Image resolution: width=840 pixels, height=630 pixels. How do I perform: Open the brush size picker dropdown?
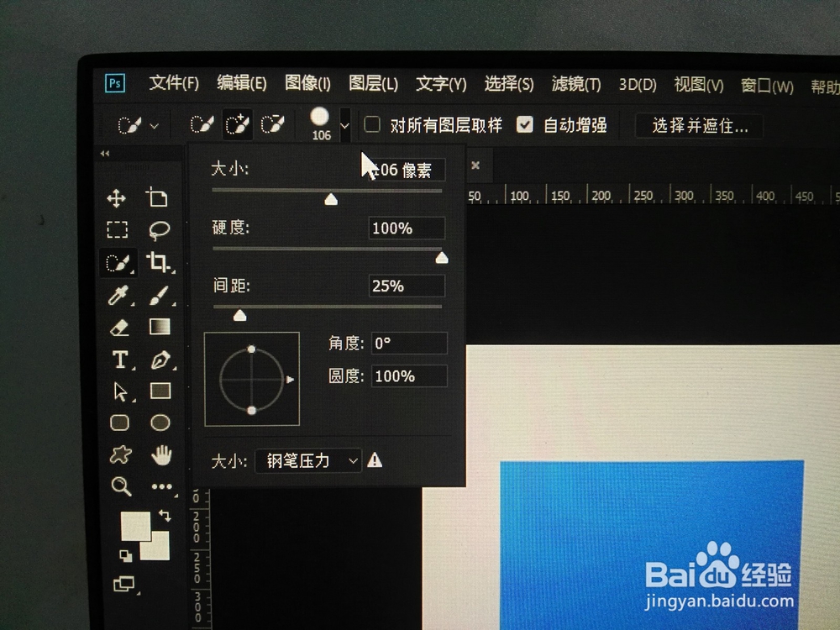click(344, 124)
